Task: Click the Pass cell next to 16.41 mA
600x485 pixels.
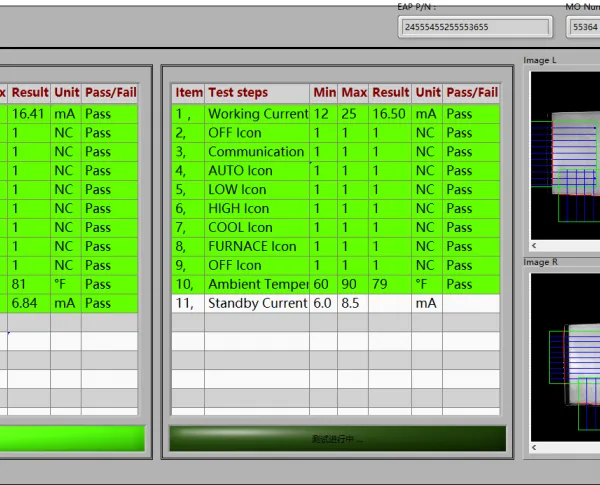Action: tap(110, 114)
